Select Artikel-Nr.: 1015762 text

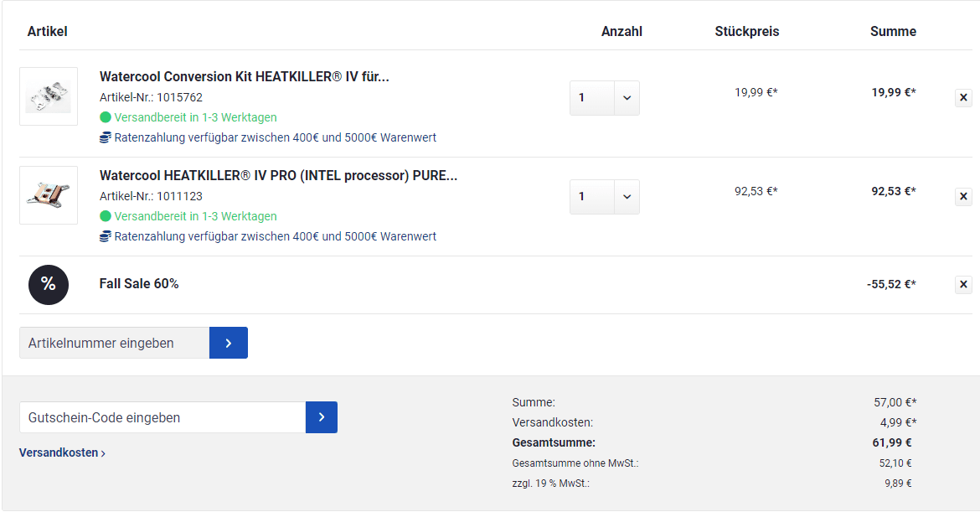tap(151, 97)
